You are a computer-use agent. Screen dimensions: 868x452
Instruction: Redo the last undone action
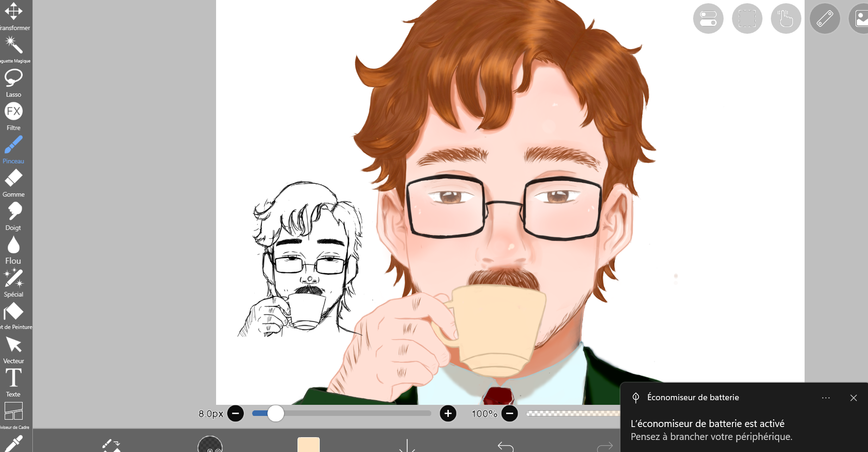(605, 446)
